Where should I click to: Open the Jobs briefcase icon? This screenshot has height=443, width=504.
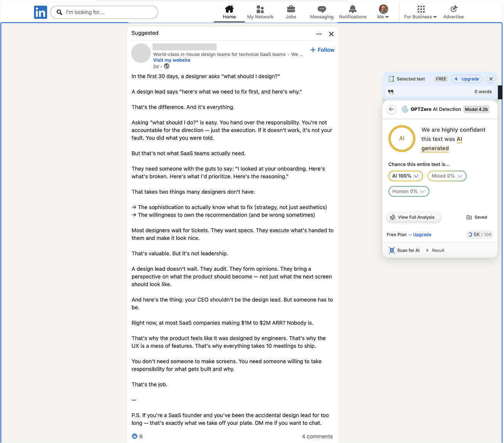291,9
